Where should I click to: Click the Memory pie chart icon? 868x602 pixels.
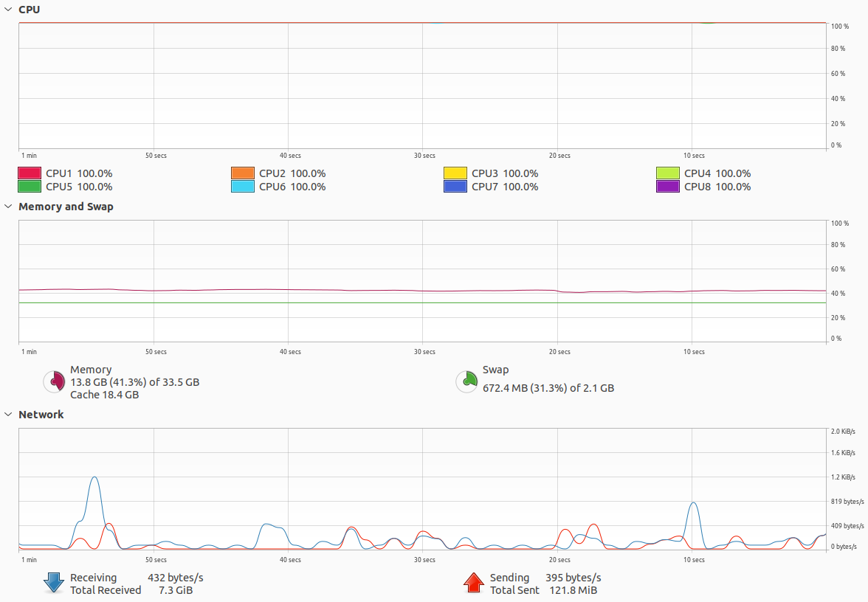pyautogui.click(x=55, y=382)
